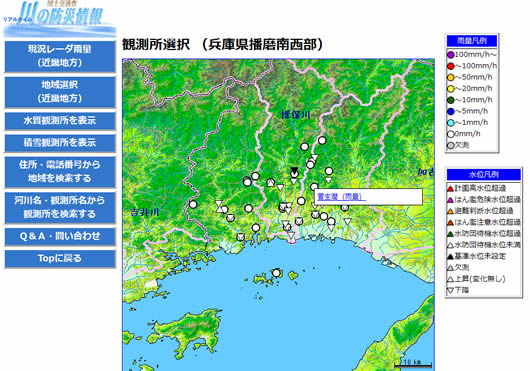
Task: Show water quality stations with 水質観測所を表示
Action: [x=60, y=121]
